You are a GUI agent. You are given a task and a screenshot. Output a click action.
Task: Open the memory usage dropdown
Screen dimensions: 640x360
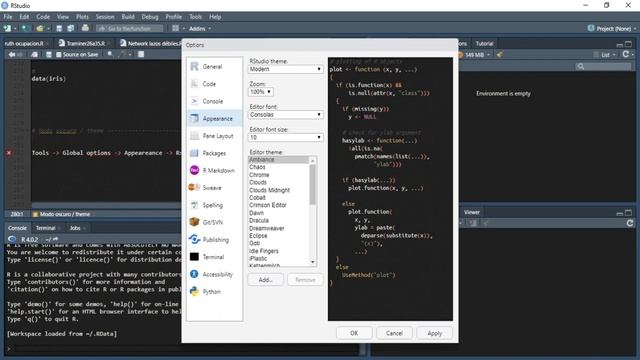(x=475, y=54)
